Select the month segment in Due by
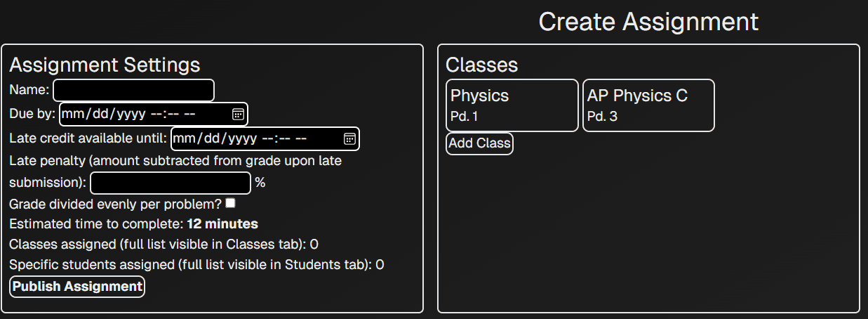 [x=71, y=114]
